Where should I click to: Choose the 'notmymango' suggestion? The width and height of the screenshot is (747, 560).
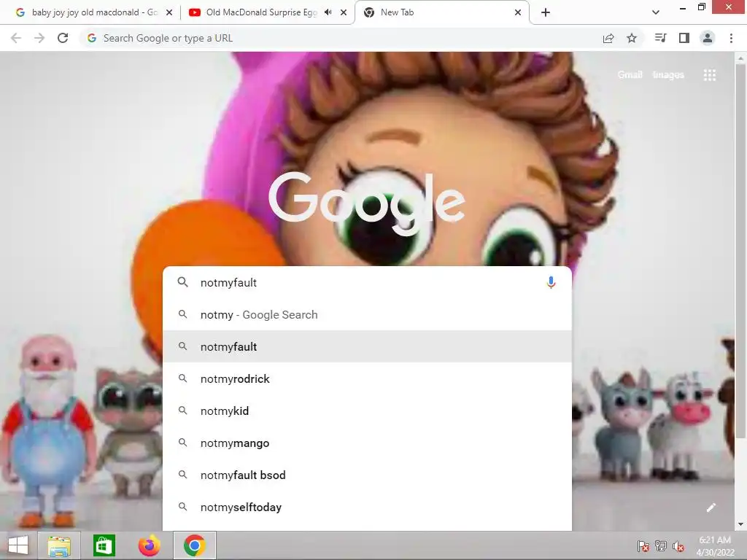(367, 443)
